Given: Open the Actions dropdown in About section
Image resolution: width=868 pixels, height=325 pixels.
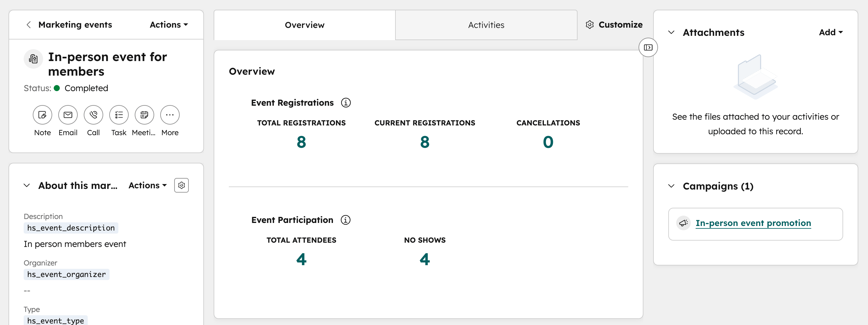Looking at the screenshot, I should click(x=147, y=185).
